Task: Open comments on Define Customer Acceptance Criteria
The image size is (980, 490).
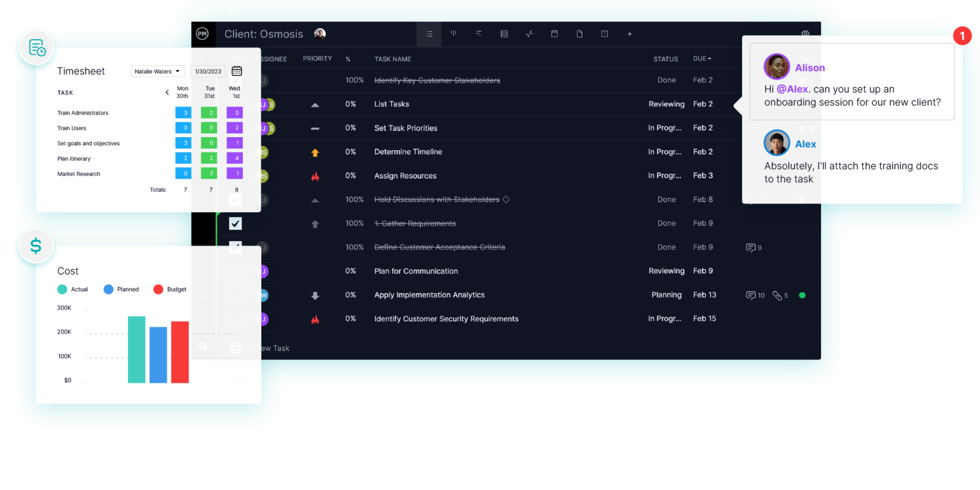Action: coord(753,248)
